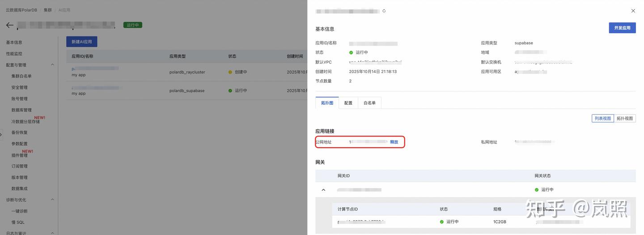Click the 网关ID column header

click(x=343, y=175)
